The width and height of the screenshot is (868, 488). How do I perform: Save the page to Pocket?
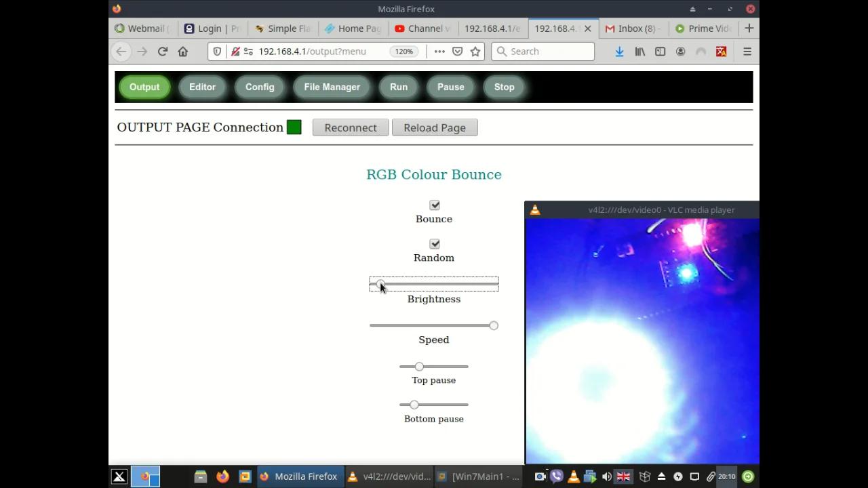click(458, 52)
